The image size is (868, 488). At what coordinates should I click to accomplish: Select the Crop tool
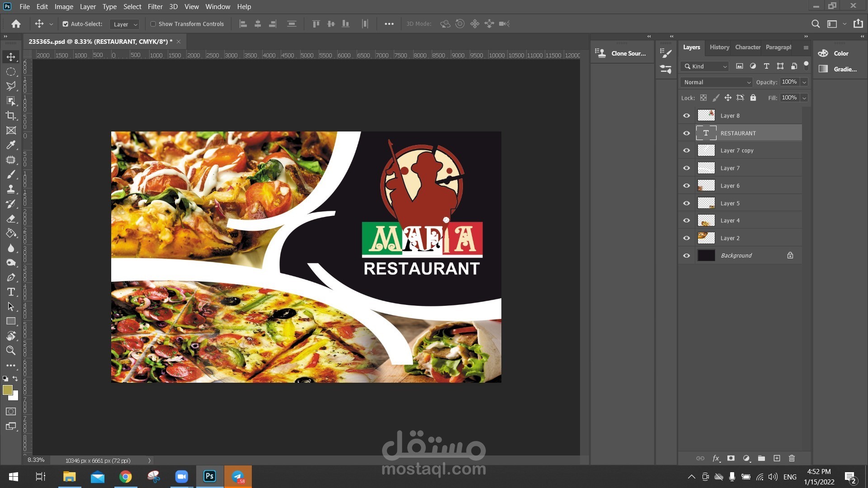click(11, 116)
